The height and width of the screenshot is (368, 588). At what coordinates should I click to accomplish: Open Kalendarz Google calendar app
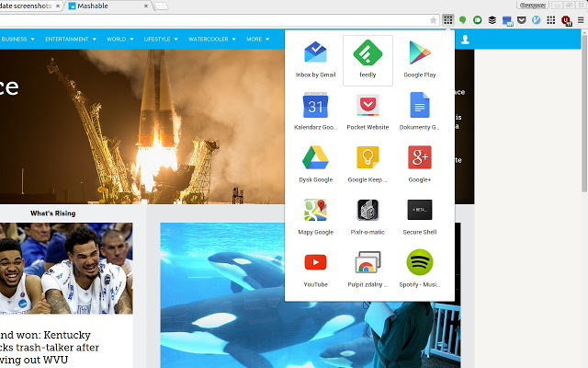click(x=315, y=112)
